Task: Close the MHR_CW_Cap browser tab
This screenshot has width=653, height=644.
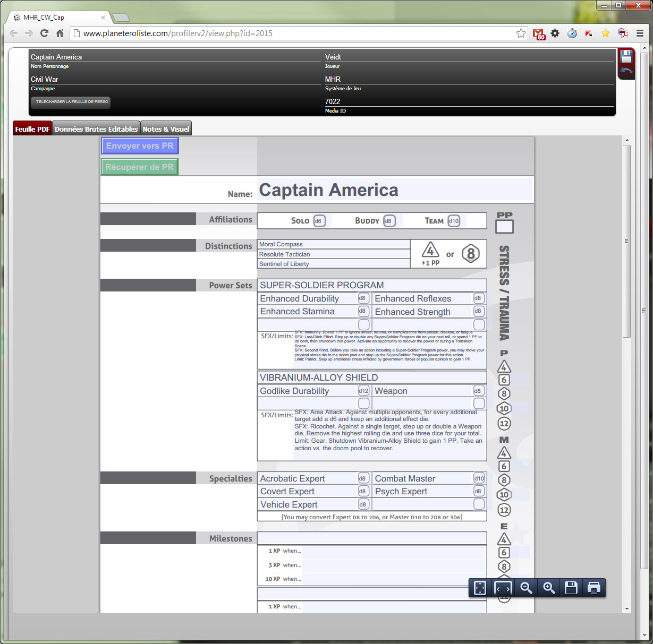Action: (x=103, y=18)
